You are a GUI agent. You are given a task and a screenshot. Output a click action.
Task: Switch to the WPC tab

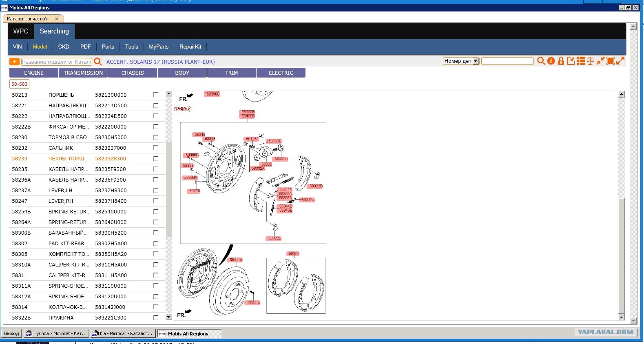click(21, 31)
